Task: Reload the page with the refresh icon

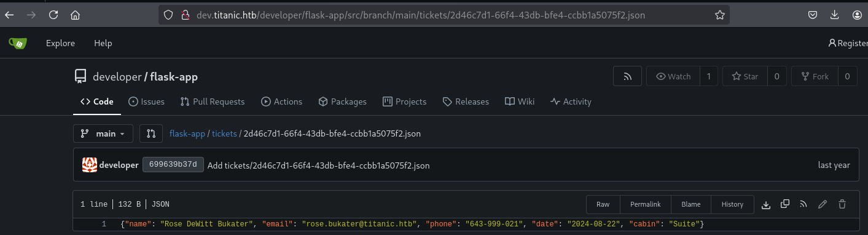Action: (x=53, y=15)
